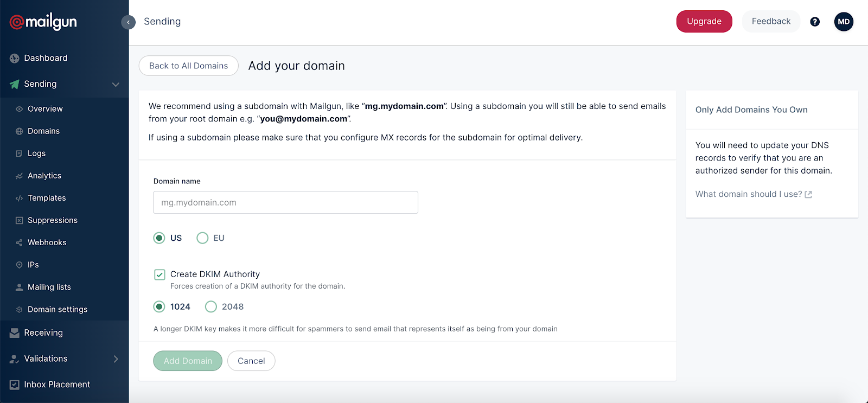Click the Inbox Placement icon
Screen dimensions: 868x403
(x=15, y=385)
